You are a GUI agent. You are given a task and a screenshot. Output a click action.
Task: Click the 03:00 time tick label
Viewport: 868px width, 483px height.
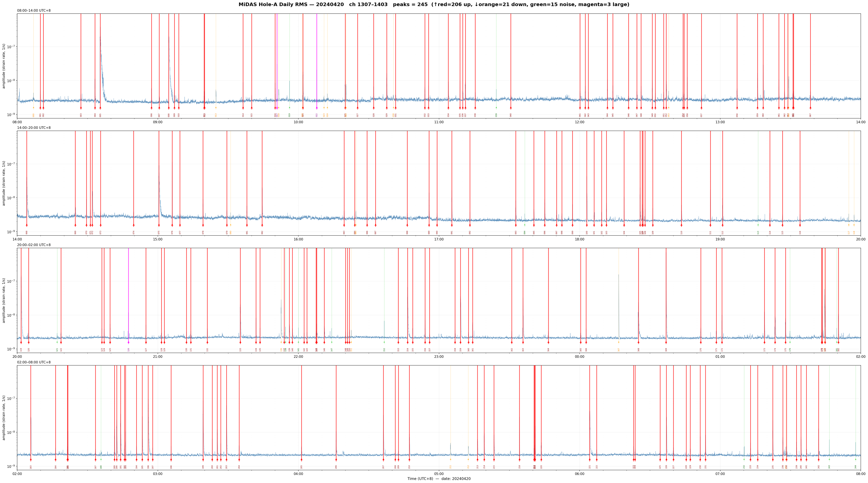[158, 474]
